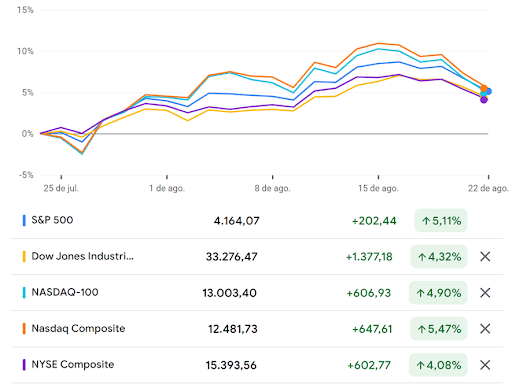
Task: Click the +602,77 point change
Action: point(369,365)
